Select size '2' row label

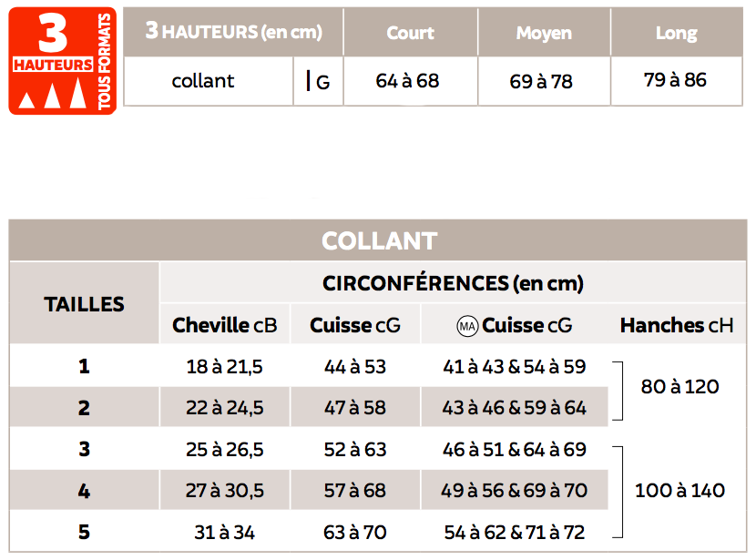click(85, 408)
